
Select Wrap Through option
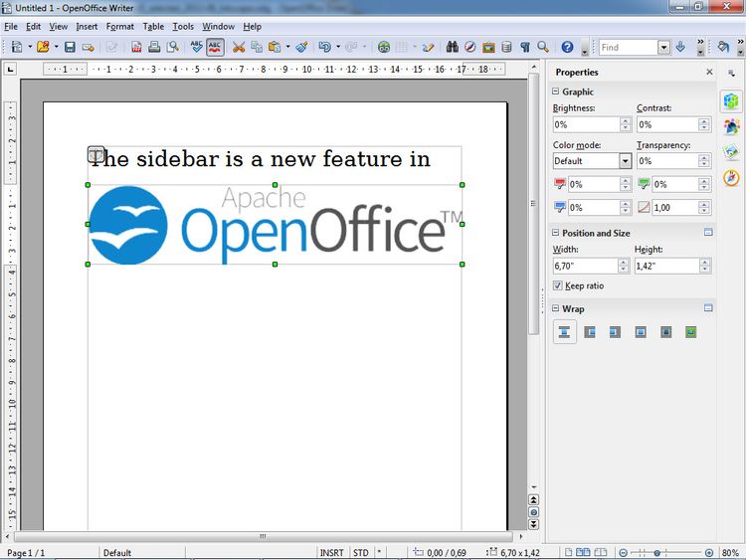click(x=665, y=332)
